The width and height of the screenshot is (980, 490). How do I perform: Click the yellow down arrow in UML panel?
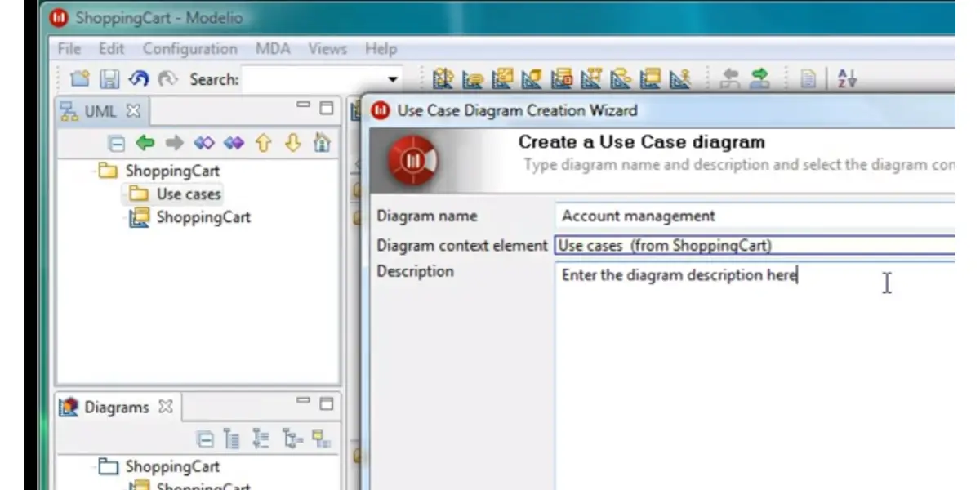coord(292,144)
